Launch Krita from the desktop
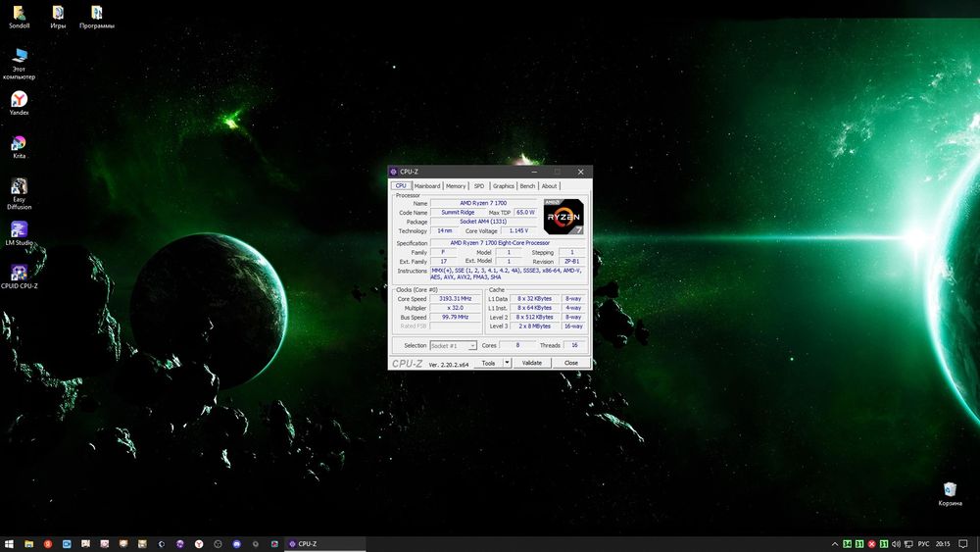 19,147
